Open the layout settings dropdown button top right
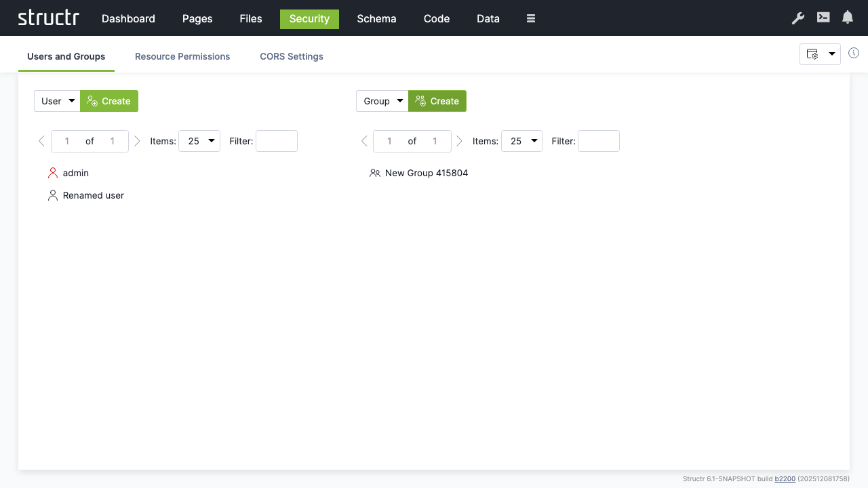 [819, 54]
